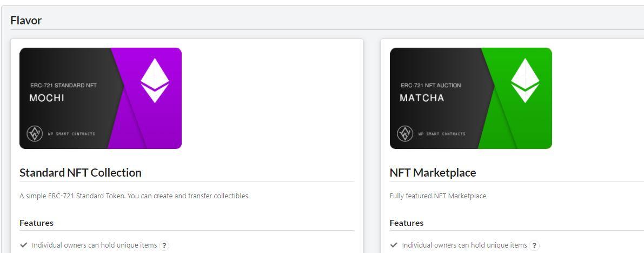The width and height of the screenshot is (644, 253).
Task: Click WP Smart Contracts logo on purple card
Action: (35, 133)
